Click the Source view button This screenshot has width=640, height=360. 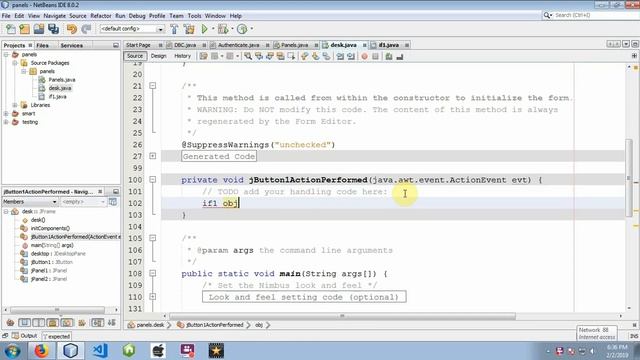135,56
